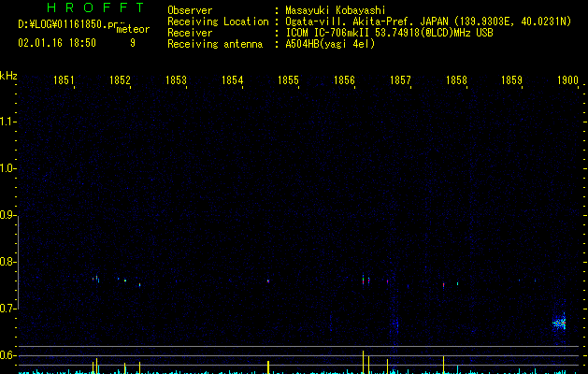Click the 1.1 kHz axis label
588x374 pixels.
point(7,122)
